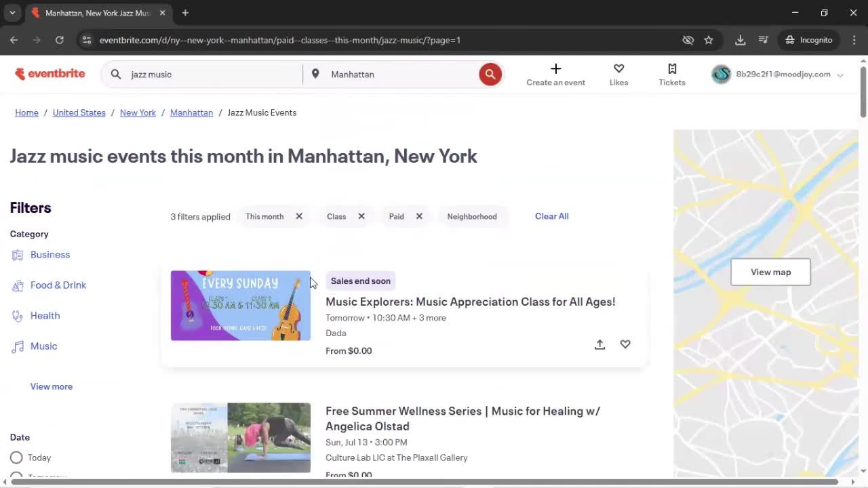Open the tab search dropdown

(12, 13)
